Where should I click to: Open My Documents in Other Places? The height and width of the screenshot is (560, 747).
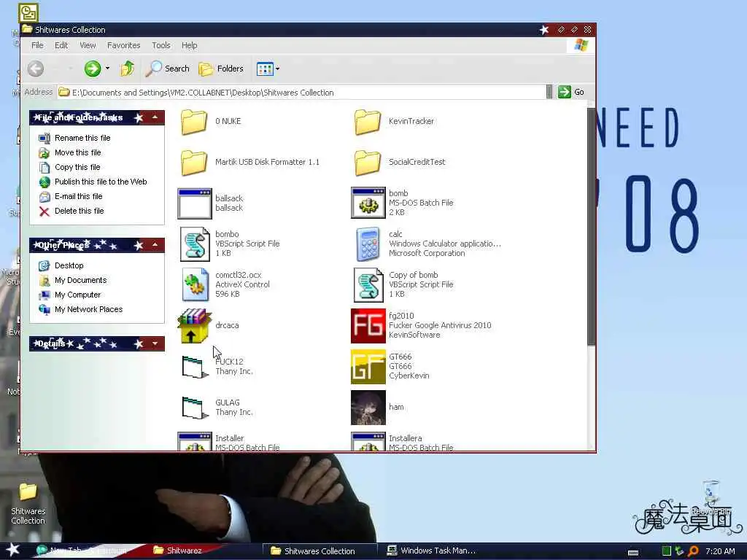click(80, 280)
